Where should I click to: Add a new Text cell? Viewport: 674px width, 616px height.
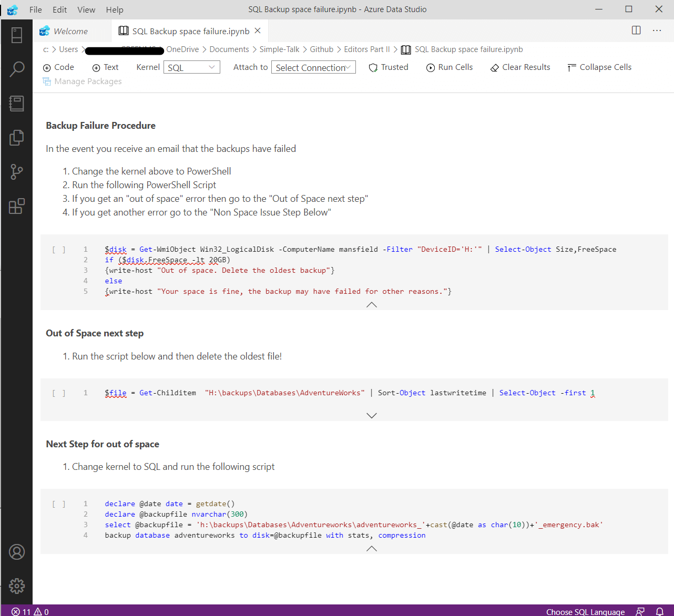105,67
